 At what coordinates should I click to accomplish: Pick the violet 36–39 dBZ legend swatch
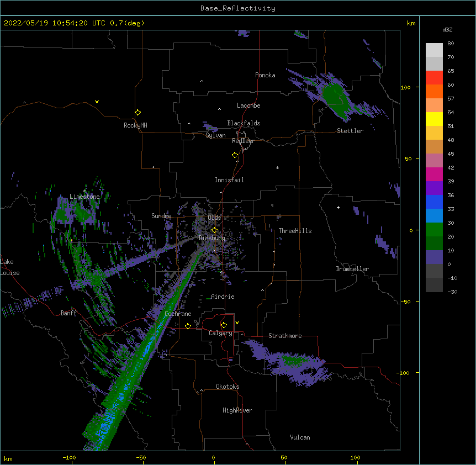click(x=434, y=188)
